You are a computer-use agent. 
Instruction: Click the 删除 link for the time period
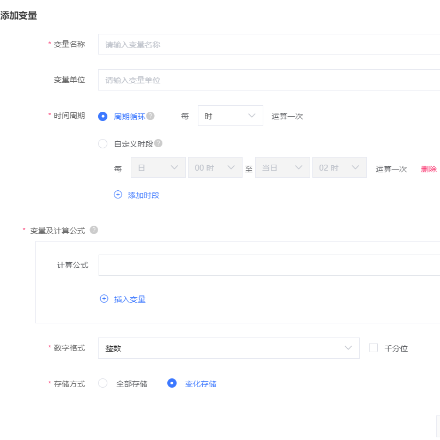pos(429,169)
